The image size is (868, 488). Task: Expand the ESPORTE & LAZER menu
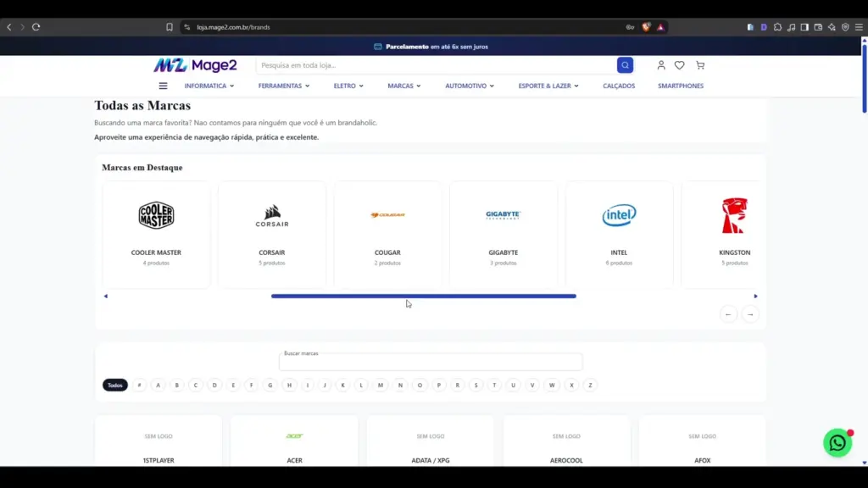[x=548, y=86]
